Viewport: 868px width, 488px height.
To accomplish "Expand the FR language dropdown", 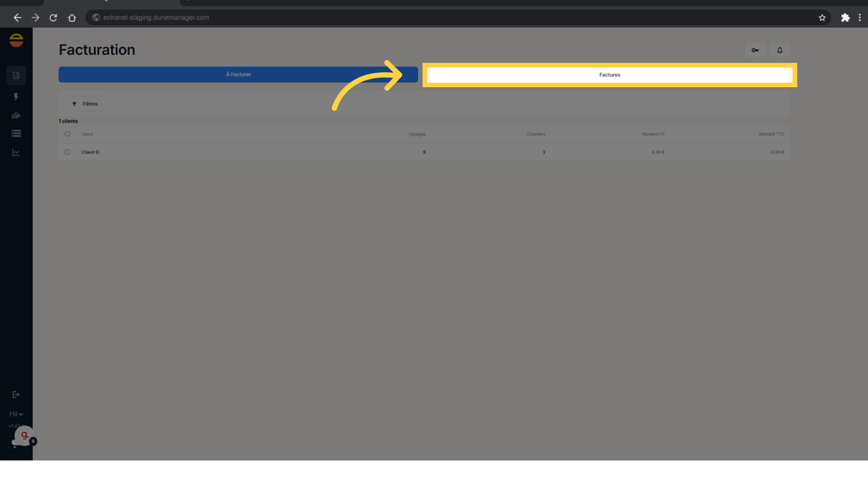I will (x=16, y=414).
